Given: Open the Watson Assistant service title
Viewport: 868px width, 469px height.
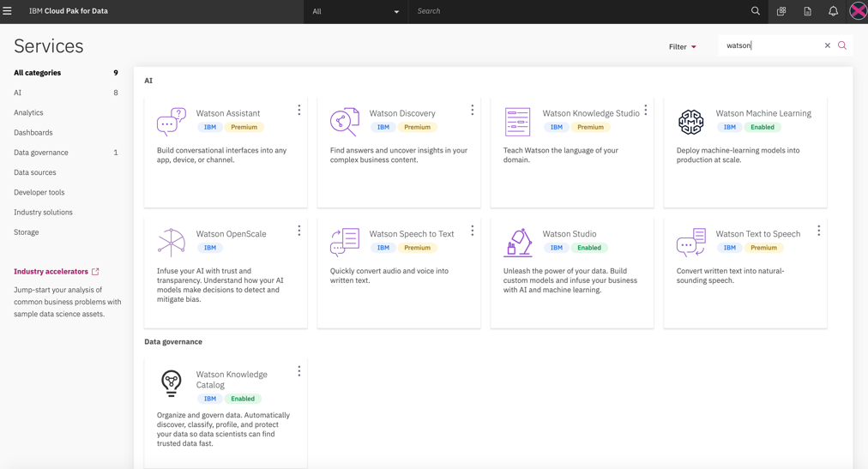Looking at the screenshot, I should [227, 113].
